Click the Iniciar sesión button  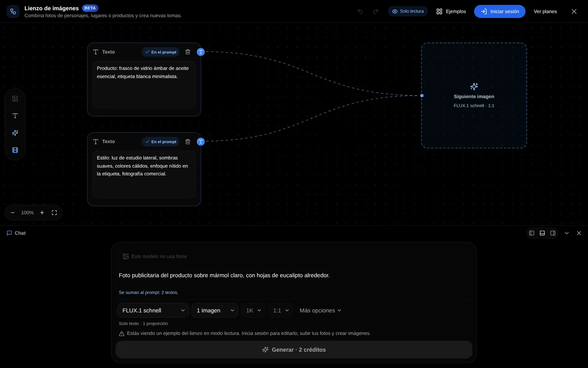pos(500,11)
